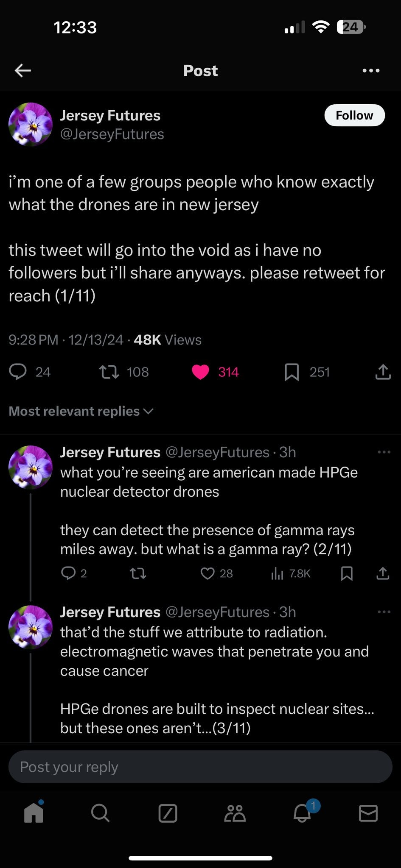Expand Most relevant replies sorting dropdown
Image resolution: width=401 pixels, height=868 pixels.
coord(81,411)
